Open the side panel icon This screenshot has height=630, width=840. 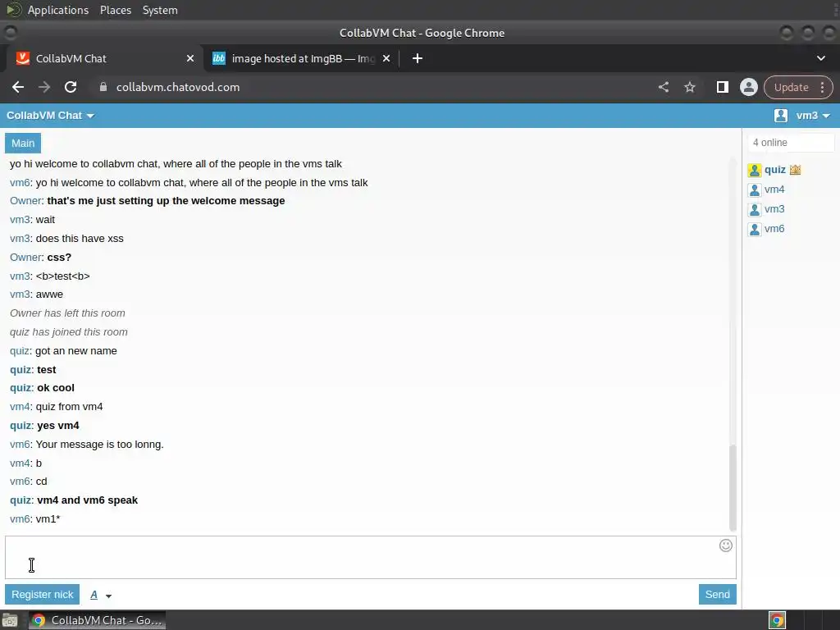722,87
